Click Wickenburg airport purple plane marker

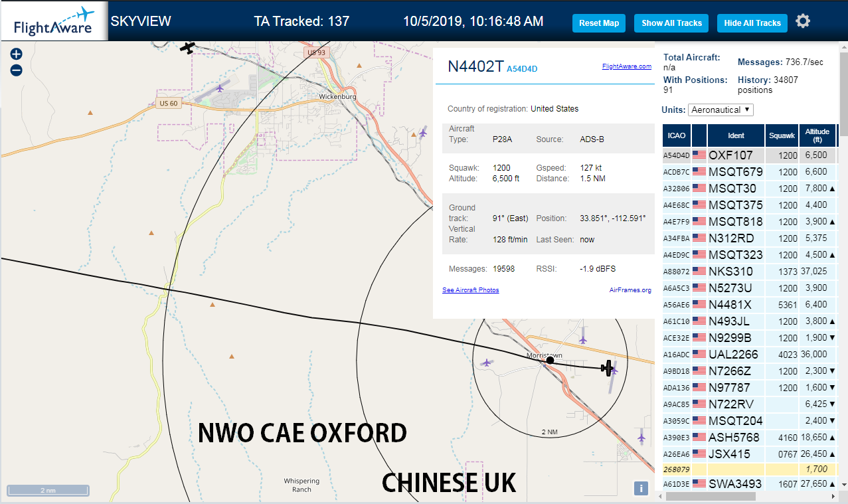coord(220,88)
